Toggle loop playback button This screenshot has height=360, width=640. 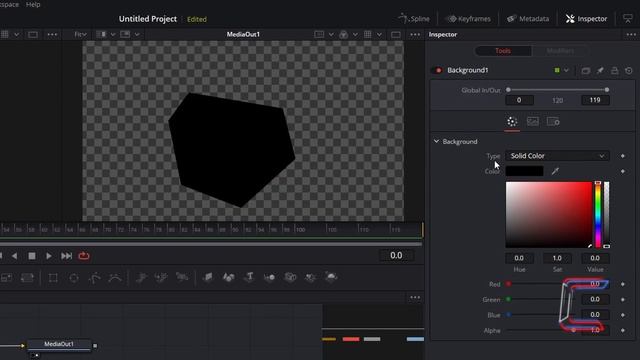[84, 256]
